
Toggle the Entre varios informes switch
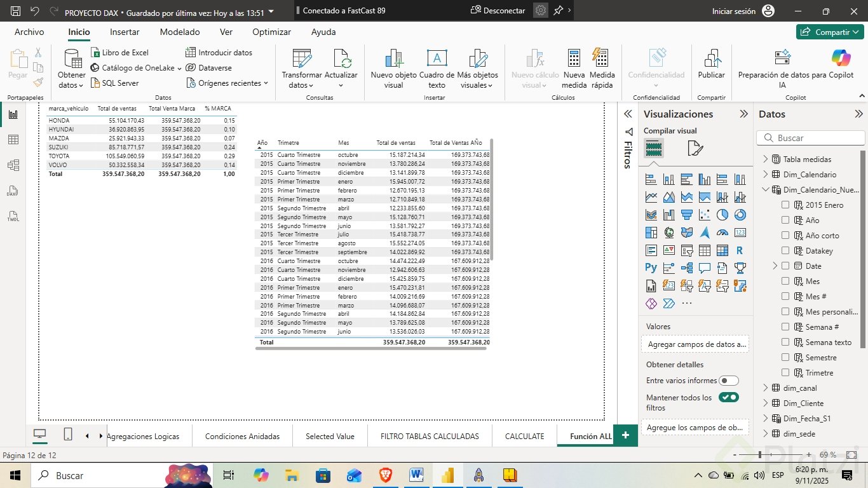click(728, 381)
